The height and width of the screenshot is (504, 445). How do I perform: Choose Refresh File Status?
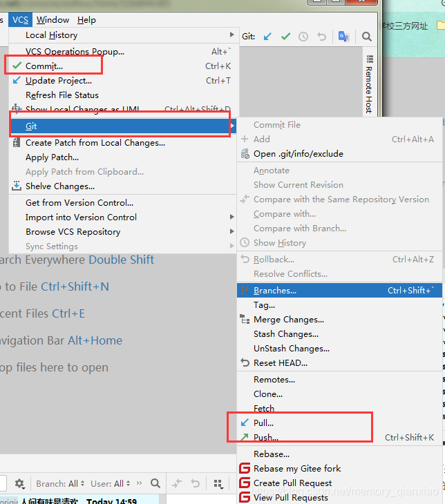pyautogui.click(x=123, y=95)
